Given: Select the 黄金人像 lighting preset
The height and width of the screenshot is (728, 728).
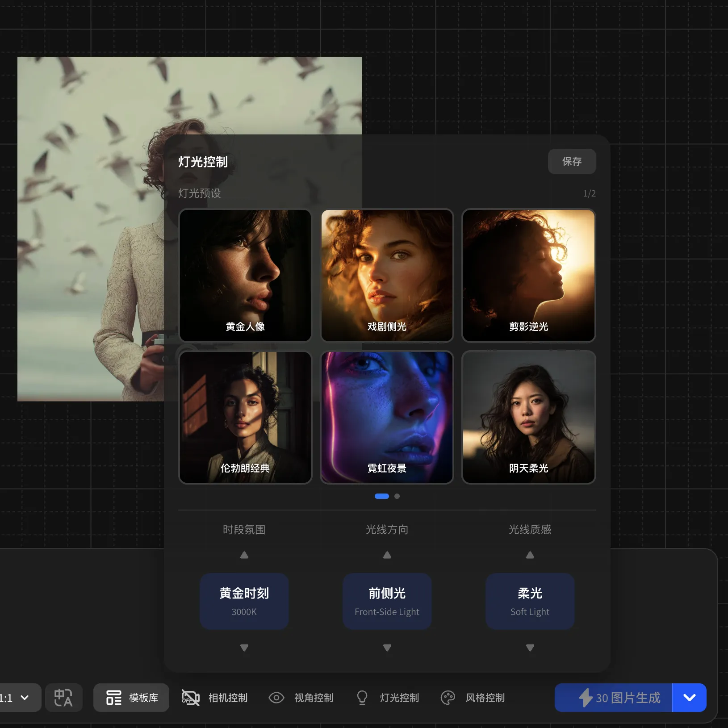Looking at the screenshot, I should 245,276.
